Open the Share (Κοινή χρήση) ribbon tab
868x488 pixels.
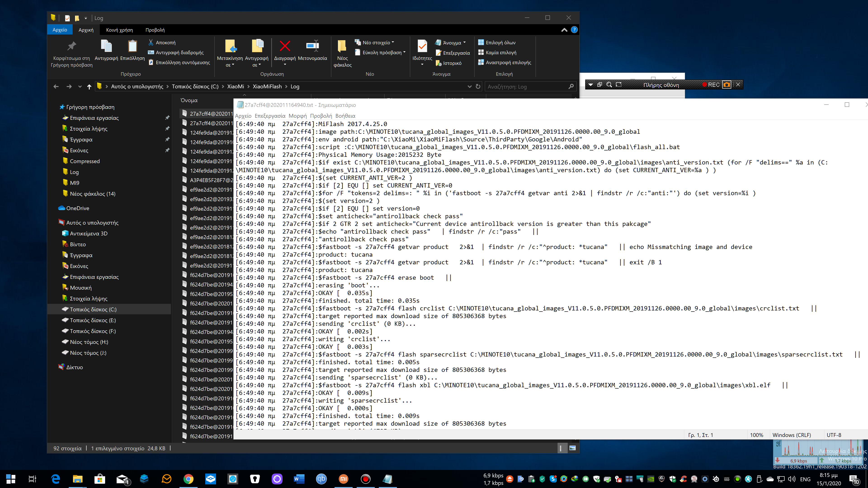[119, 30]
